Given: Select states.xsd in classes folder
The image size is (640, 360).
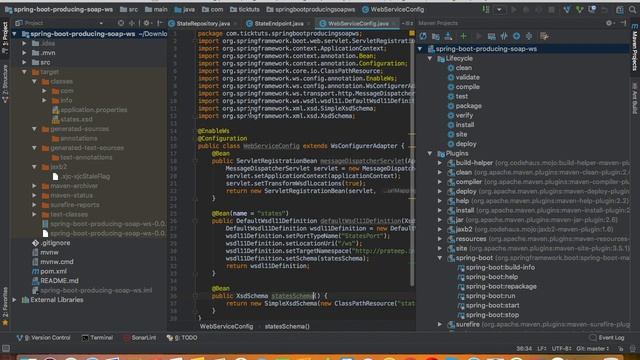Looking at the screenshot, I should (76, 119).
